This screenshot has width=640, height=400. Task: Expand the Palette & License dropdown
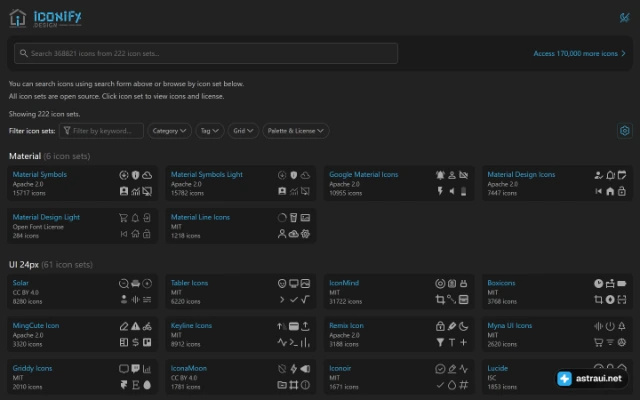[296, 131]
